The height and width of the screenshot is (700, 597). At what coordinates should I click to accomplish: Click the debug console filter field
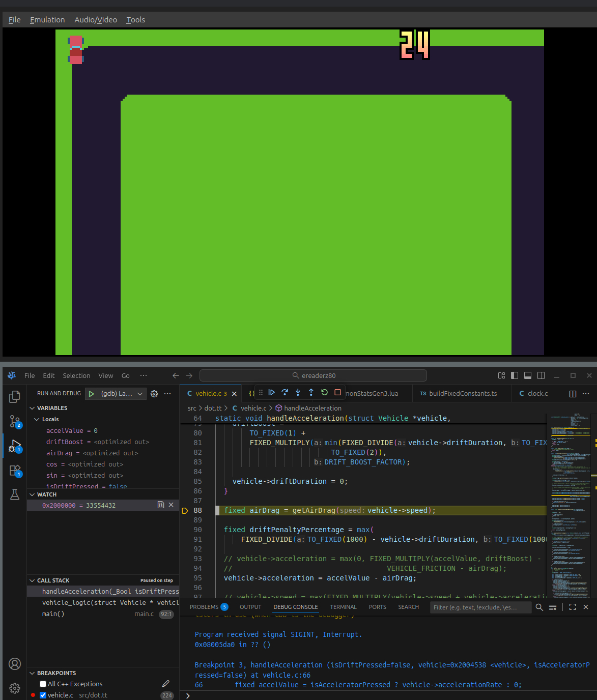tap(480, 607)
